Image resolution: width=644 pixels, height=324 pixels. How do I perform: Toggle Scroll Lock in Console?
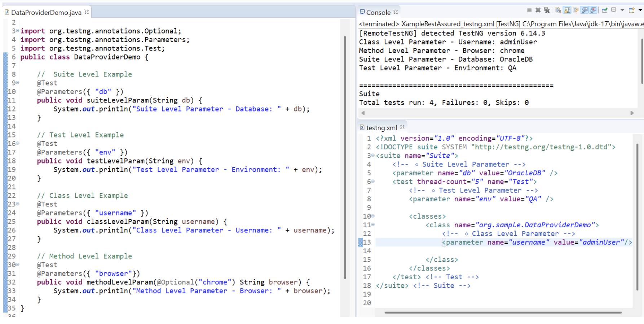[567, 10]
